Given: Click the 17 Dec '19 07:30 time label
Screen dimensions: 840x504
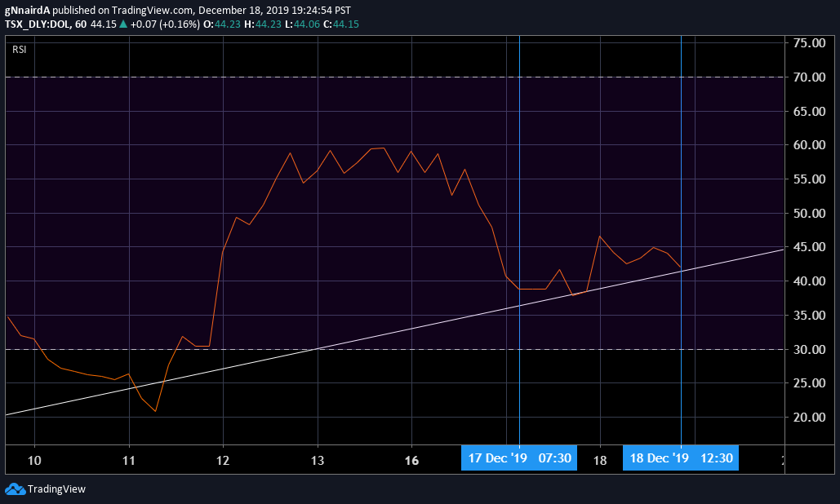Looking at the screenshot, I should (x=519, y=458).
